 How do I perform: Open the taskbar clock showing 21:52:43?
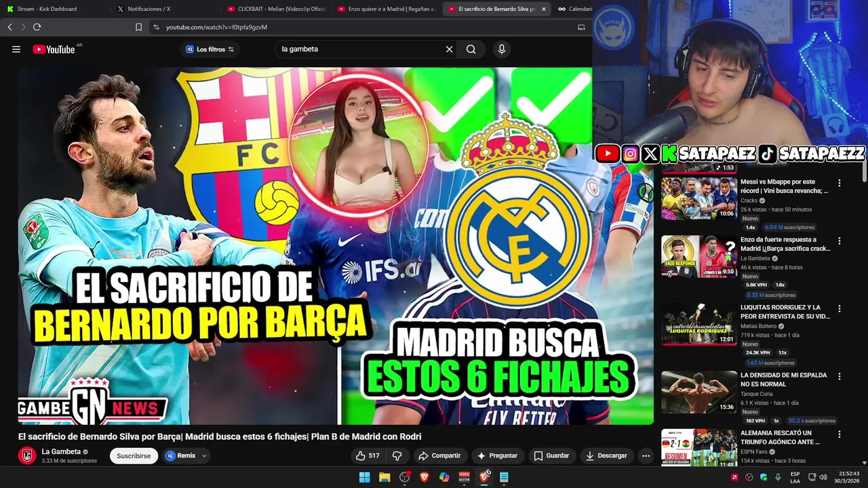click(848, 477)
